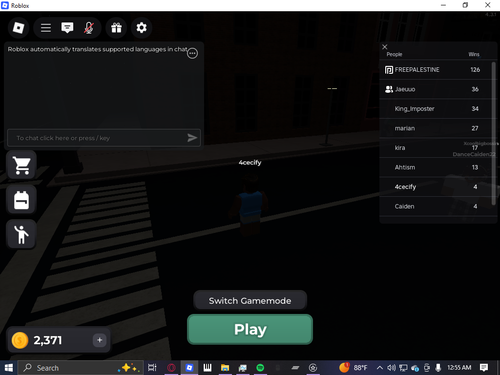
Task: Open Task View in the taskbar
Action: tap(152, 368)
